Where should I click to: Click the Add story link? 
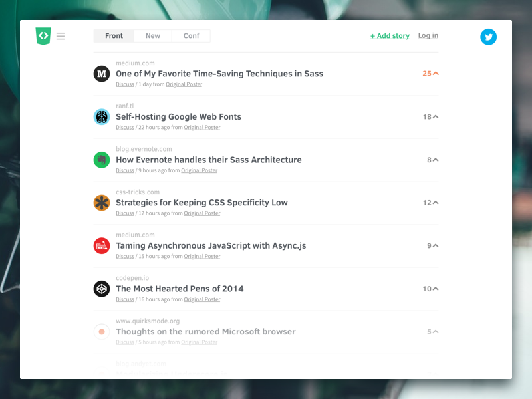tap(390, 36)
